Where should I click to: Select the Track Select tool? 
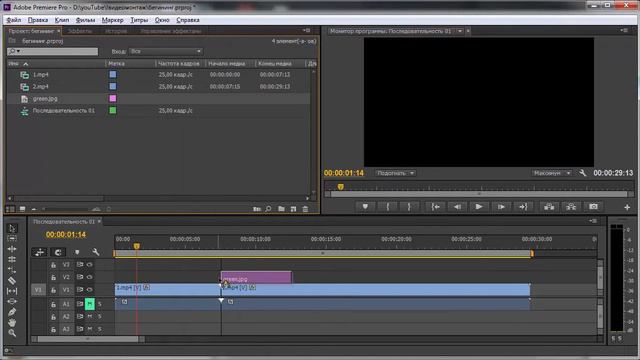click(12, 238)
